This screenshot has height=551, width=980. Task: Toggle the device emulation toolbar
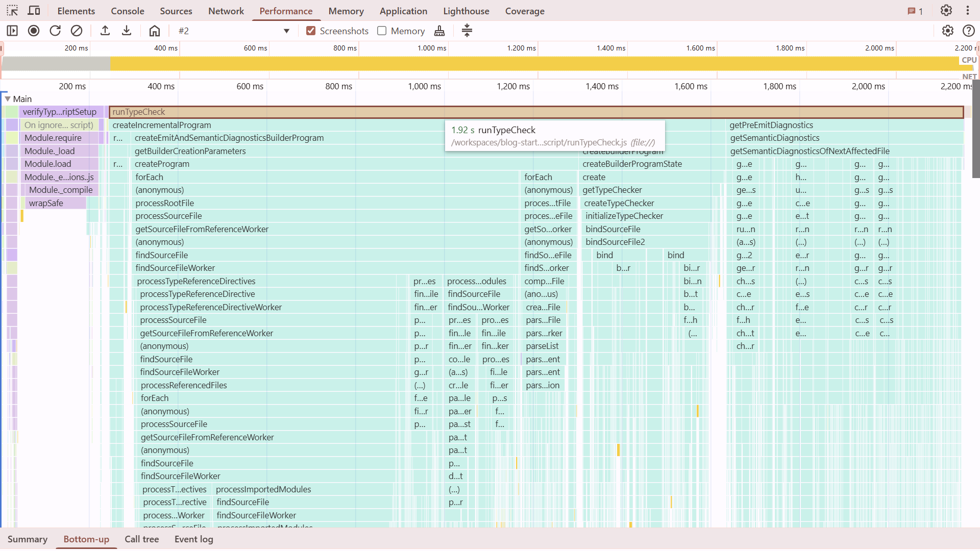tap(34, 10)
